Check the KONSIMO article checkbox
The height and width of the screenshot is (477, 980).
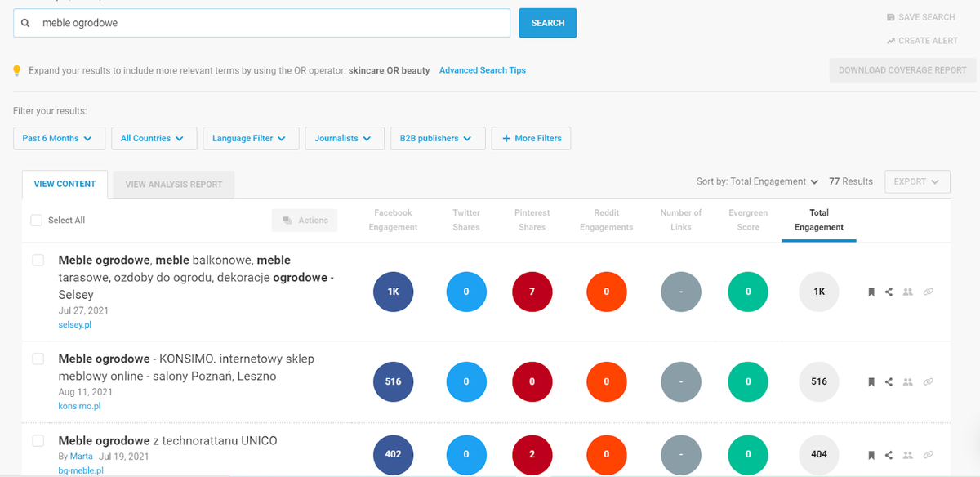[38, 359]
